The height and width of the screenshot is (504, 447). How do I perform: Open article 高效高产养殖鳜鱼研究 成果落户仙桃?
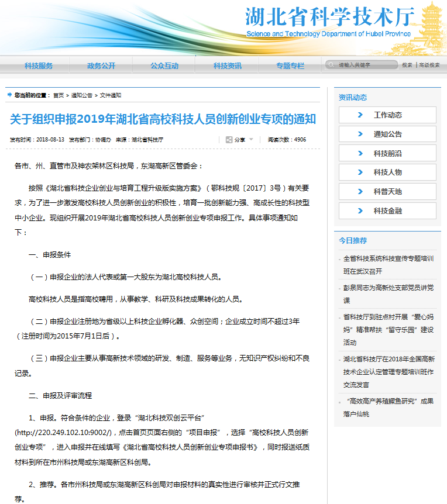(x=388, y=408)
